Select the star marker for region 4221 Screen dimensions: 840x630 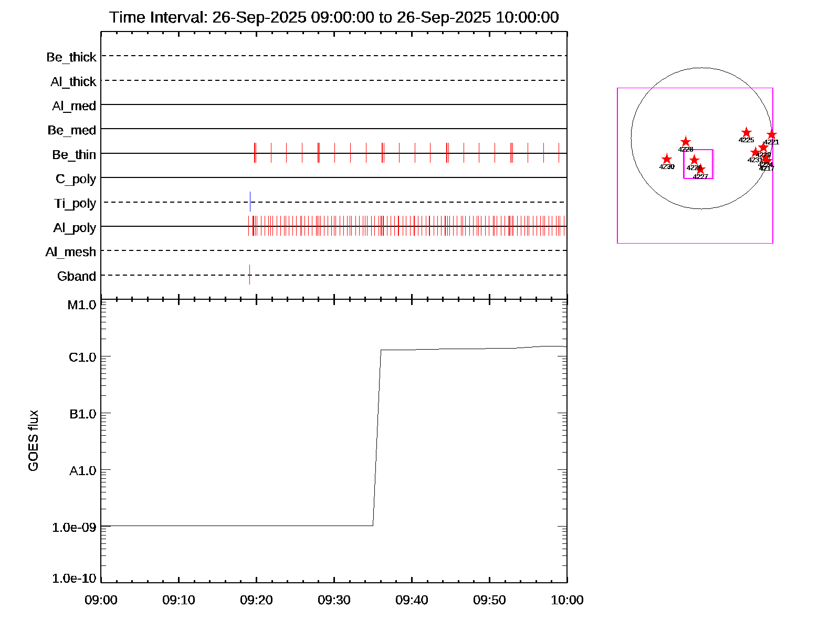771,135
